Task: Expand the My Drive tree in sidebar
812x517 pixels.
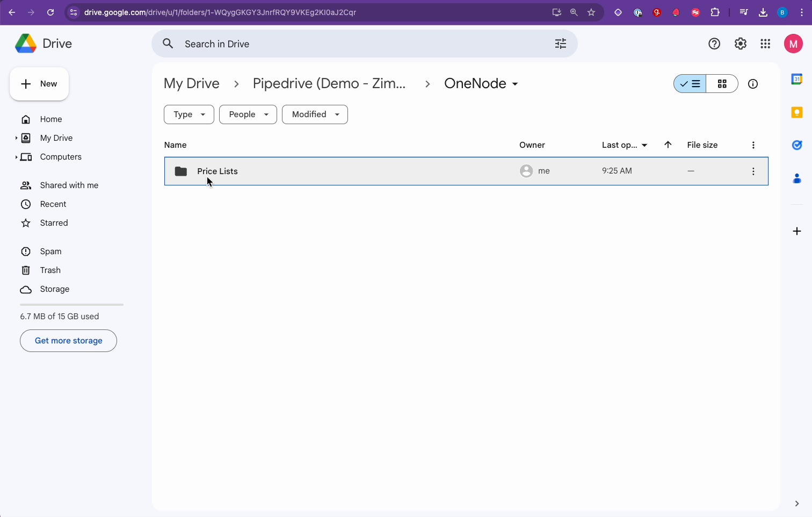Action: [x=16, y=138]
